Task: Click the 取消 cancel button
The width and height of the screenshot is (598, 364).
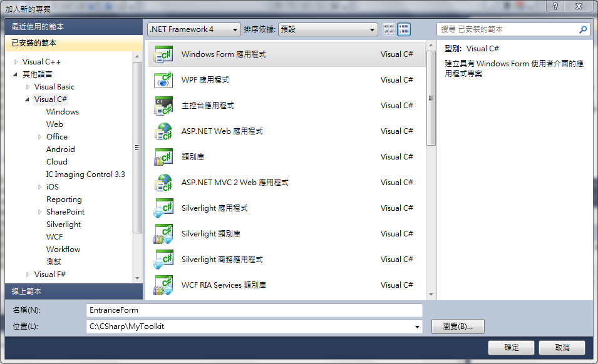Action: 562,348
